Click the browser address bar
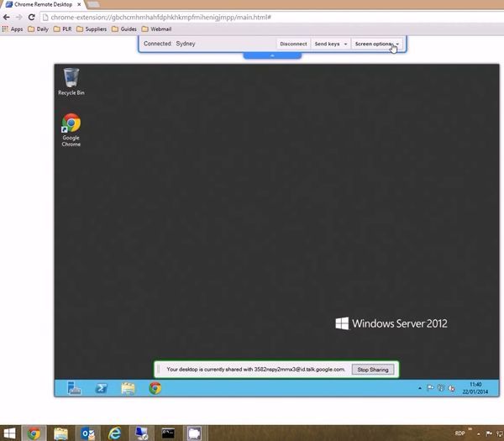The height and width of the screenshot is (441, 504). pos(252,17)
